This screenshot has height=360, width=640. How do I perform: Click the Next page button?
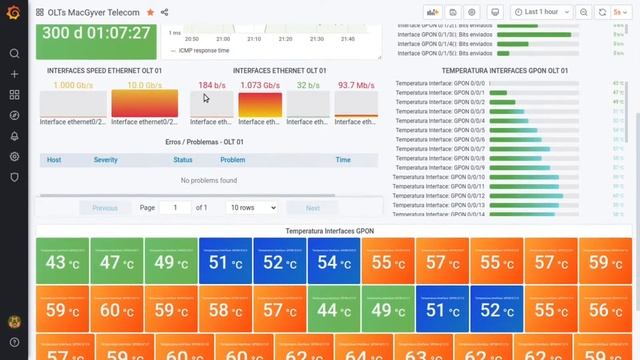[x=312, y=208]
